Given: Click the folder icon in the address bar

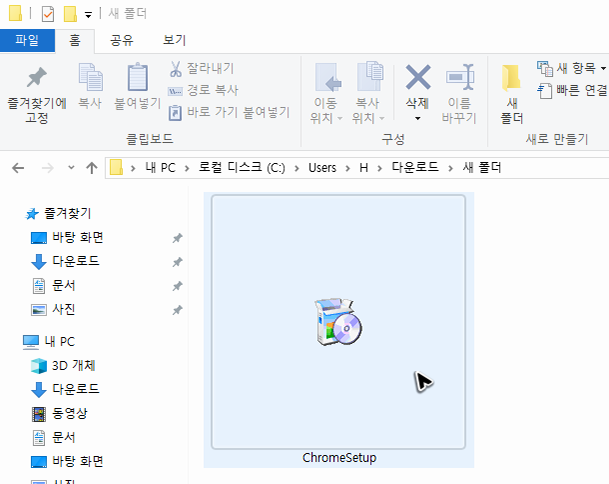Looking at the screenshot, I should (116, 167).
